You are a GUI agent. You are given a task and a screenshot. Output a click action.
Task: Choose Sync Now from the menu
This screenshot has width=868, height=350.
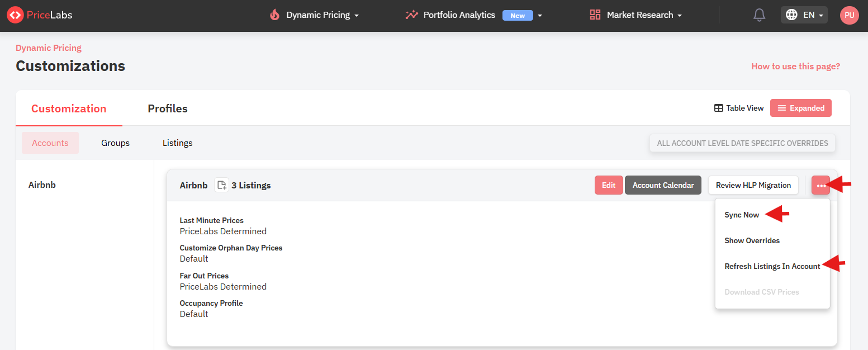(x=742, y=215)
